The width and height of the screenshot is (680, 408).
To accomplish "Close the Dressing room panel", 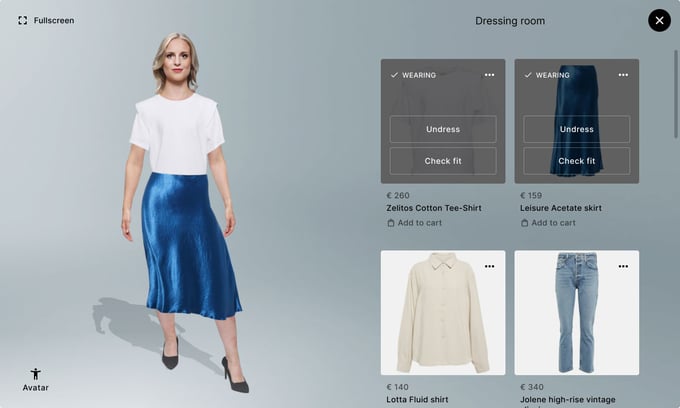I will 659,20.
